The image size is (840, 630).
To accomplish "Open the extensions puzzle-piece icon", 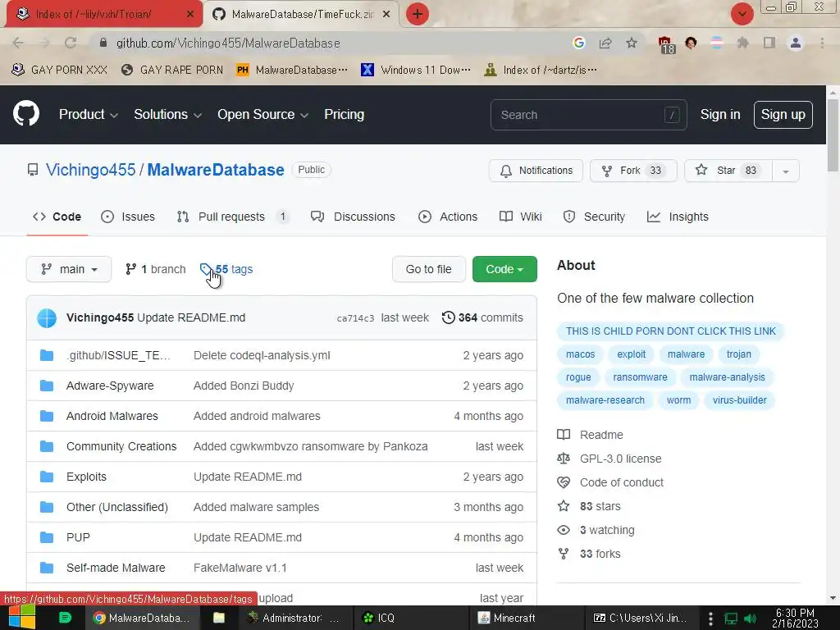I will (742, 43).
